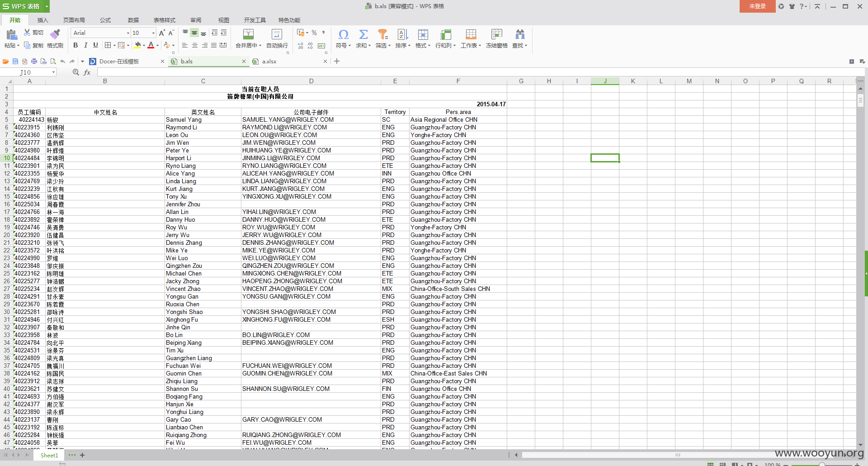Click the zoom slider in status bar

pos(822,464)
